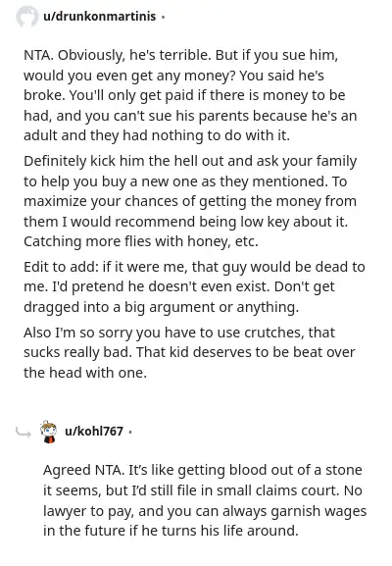Click paragraph starting 'Definitely kick him the hell out'

pyautogui.click(x=190, y=201)
